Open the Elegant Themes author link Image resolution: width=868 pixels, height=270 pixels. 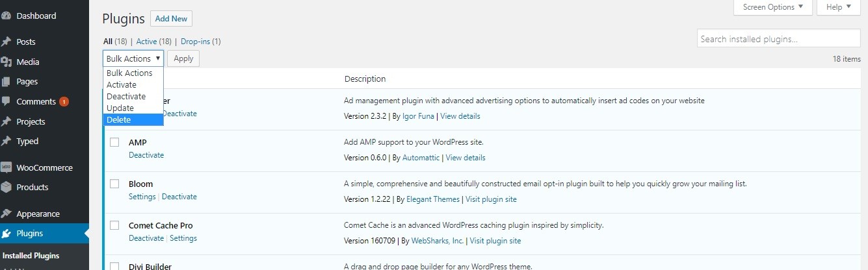click(433, 199)
